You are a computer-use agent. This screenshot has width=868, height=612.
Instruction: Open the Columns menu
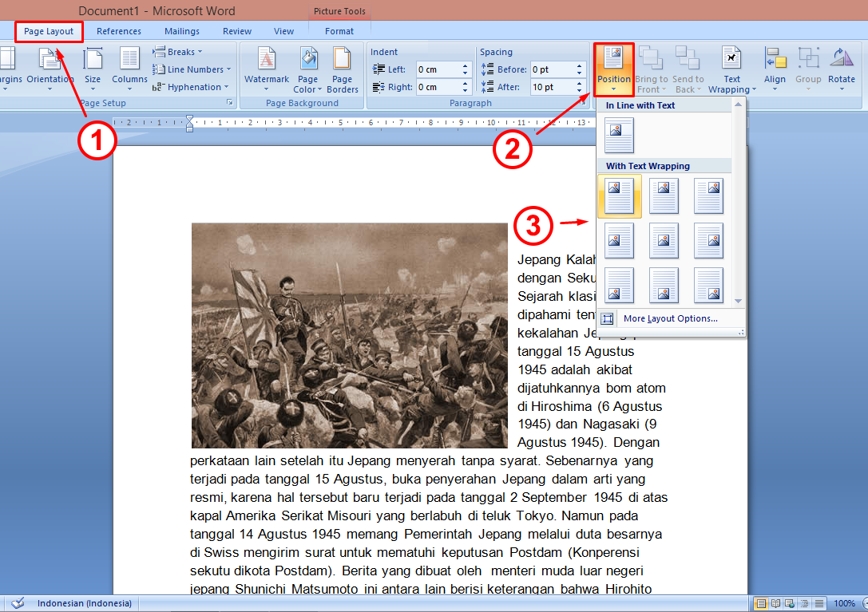tap(129, 69)
